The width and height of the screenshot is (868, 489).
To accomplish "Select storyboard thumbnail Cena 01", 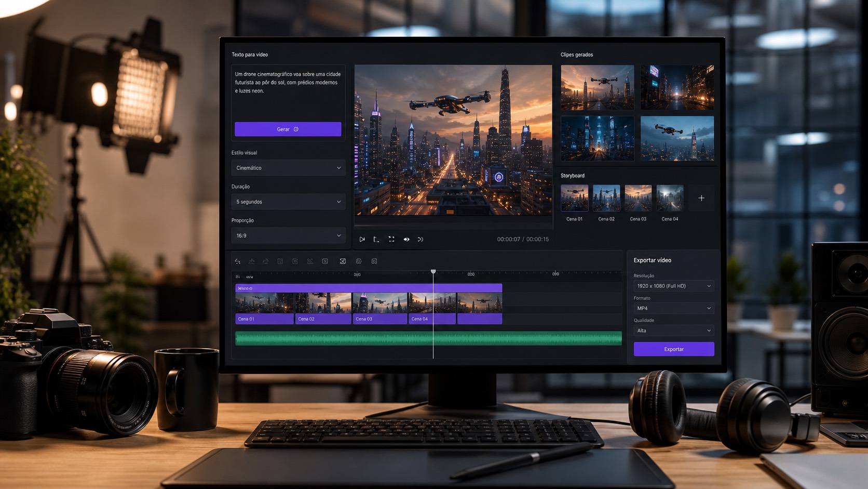I will pos(574,198).
